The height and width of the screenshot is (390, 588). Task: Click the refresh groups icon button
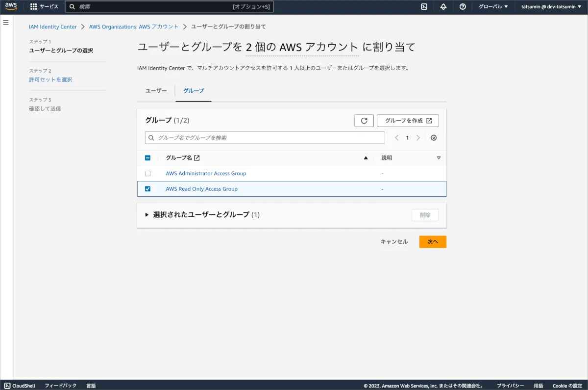(x=364, y=121)
